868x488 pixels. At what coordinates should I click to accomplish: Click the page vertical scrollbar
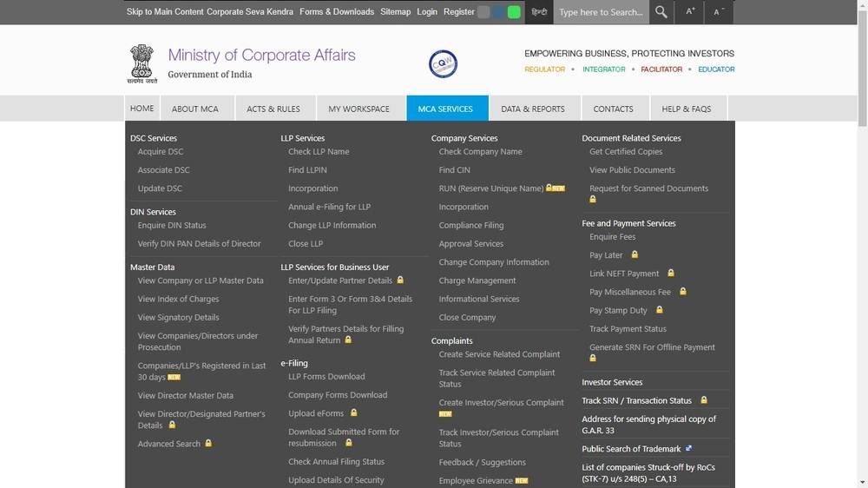pos(861,260)
